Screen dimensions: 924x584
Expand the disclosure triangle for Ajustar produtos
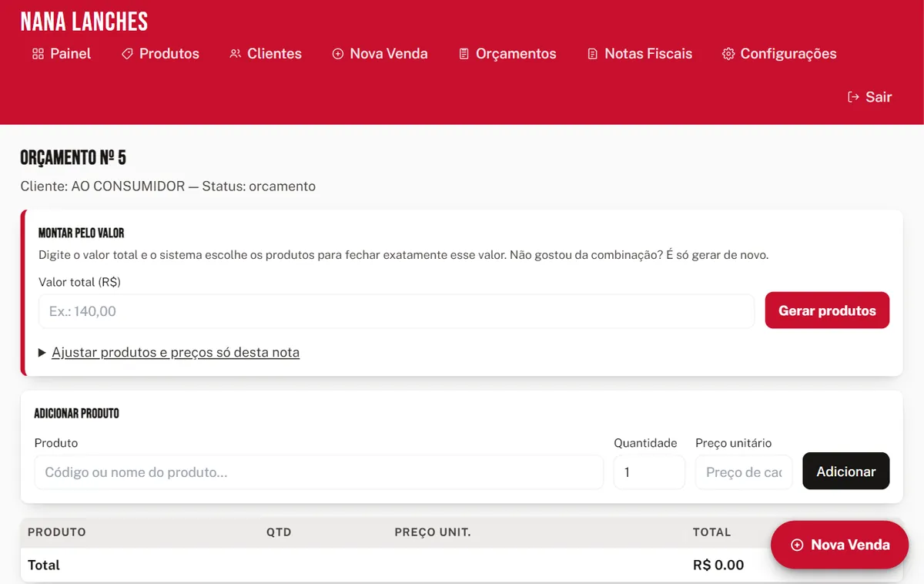pyautogui.click(x=42, y=353)
